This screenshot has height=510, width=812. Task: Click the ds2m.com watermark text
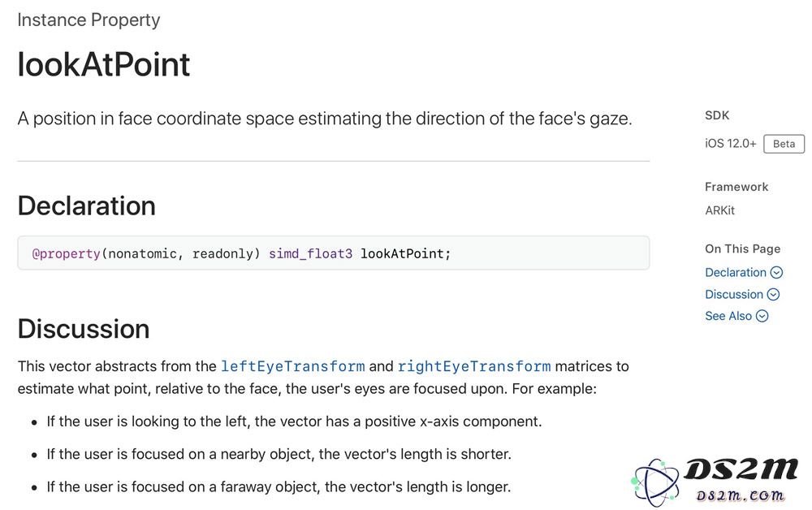click(x=740, y=495)
